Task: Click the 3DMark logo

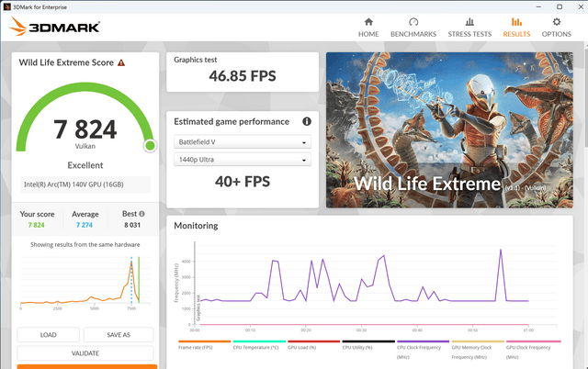Action: click(54, 27)
